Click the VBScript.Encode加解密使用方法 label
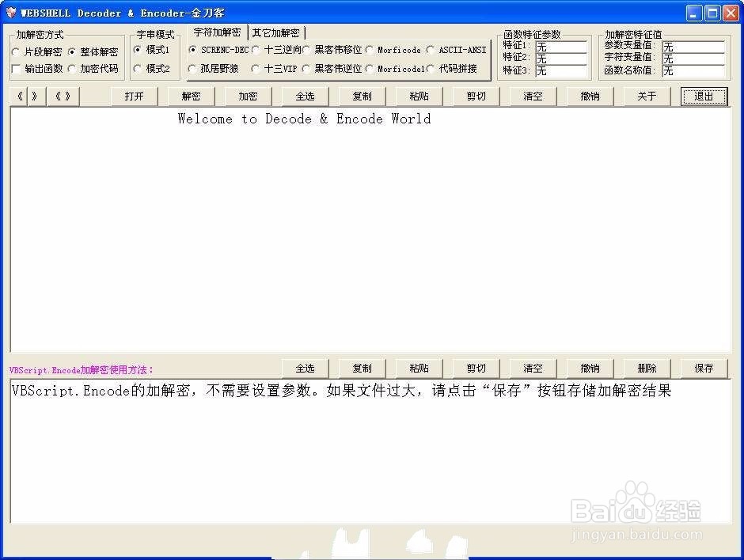The width and height of the screenshot is (744, 560). pyautogui.click(x=82, y=370)
